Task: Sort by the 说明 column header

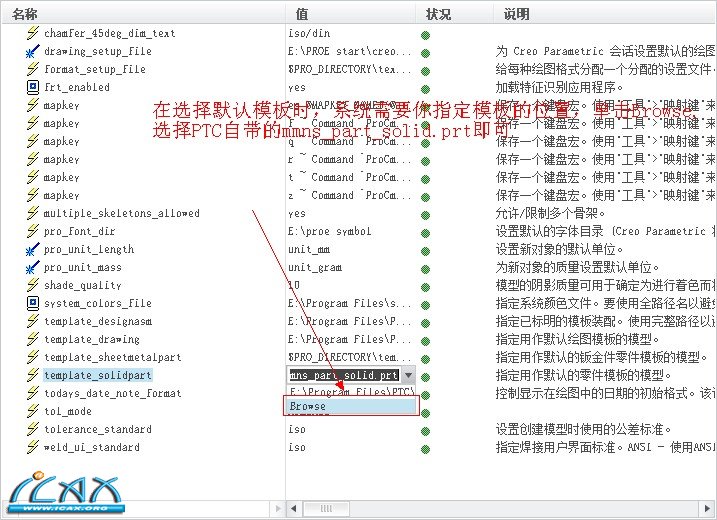Action: point(517,14)
